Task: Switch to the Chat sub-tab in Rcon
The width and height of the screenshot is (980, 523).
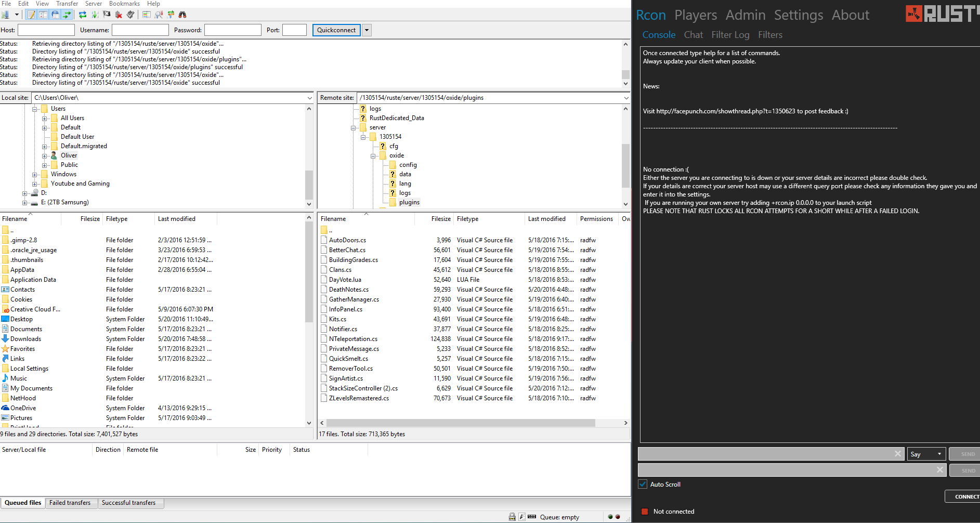Action: [x=694, y=35]
